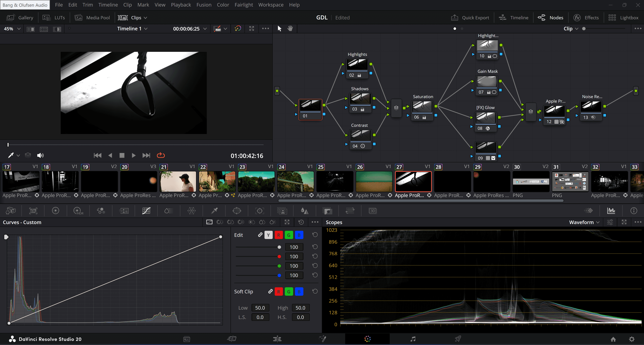This screenshot has height=345, width=644.
Task: Toggle the green curve edit channel
Action: click(x=288, y=235)
